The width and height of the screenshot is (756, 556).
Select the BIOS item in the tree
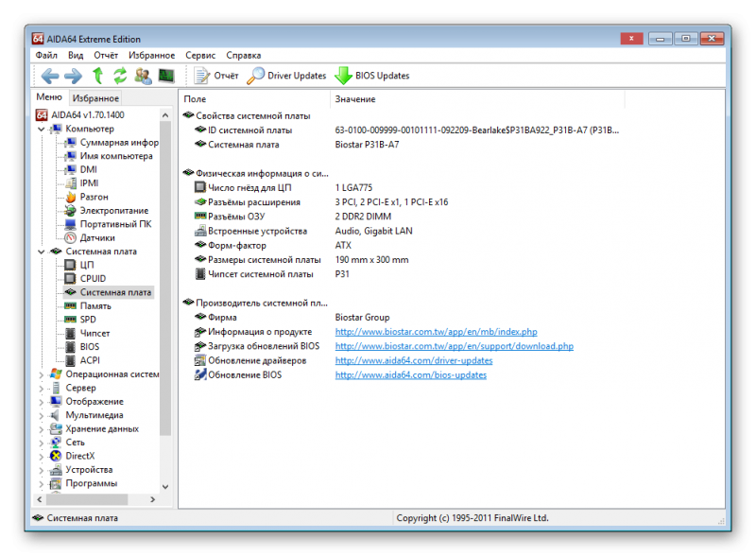coord(90,347)
